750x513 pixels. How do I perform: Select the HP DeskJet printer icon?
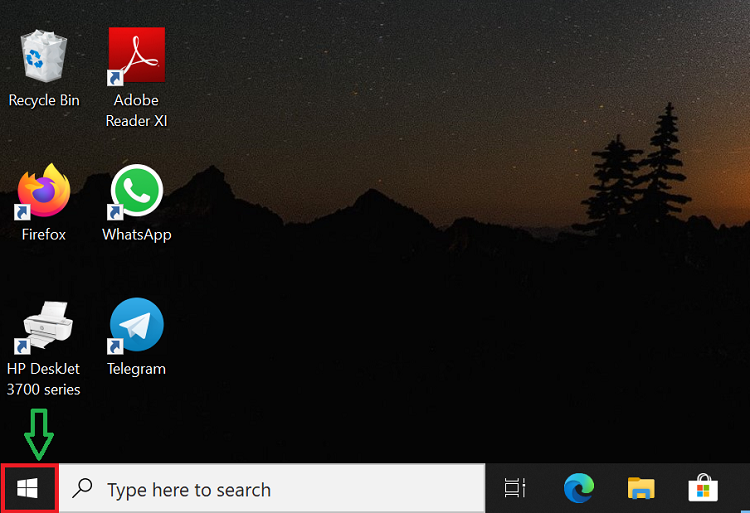tap(43, 326)
